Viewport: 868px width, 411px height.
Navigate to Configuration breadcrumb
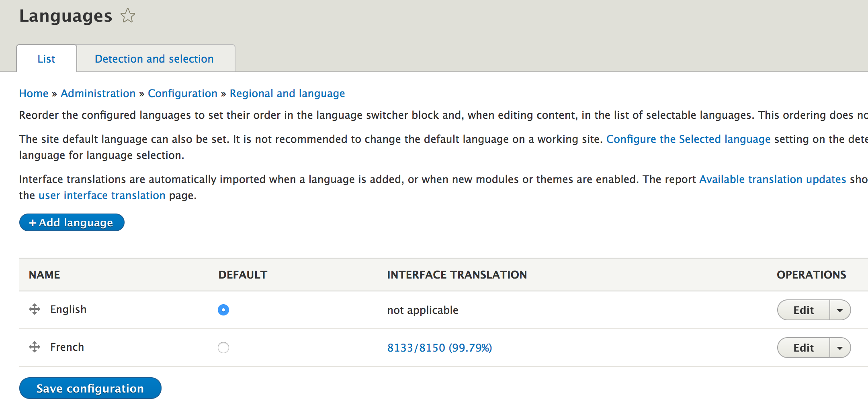(x=182, y=94)
